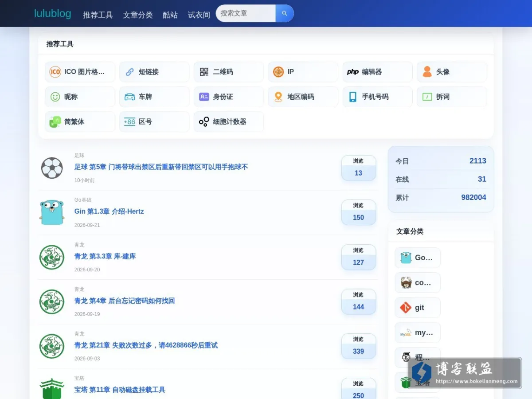Click the 推荐工具 panel heading
The image size is (532, 399).
pyautogui.click(x=60, y=44)
